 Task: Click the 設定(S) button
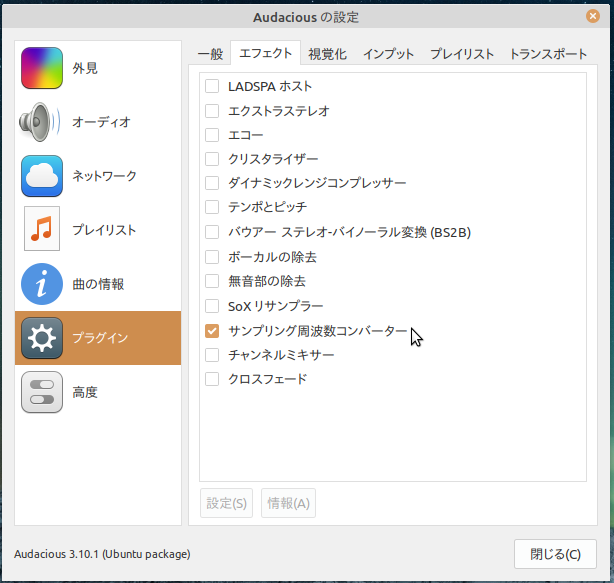click(x=226, y=503)
